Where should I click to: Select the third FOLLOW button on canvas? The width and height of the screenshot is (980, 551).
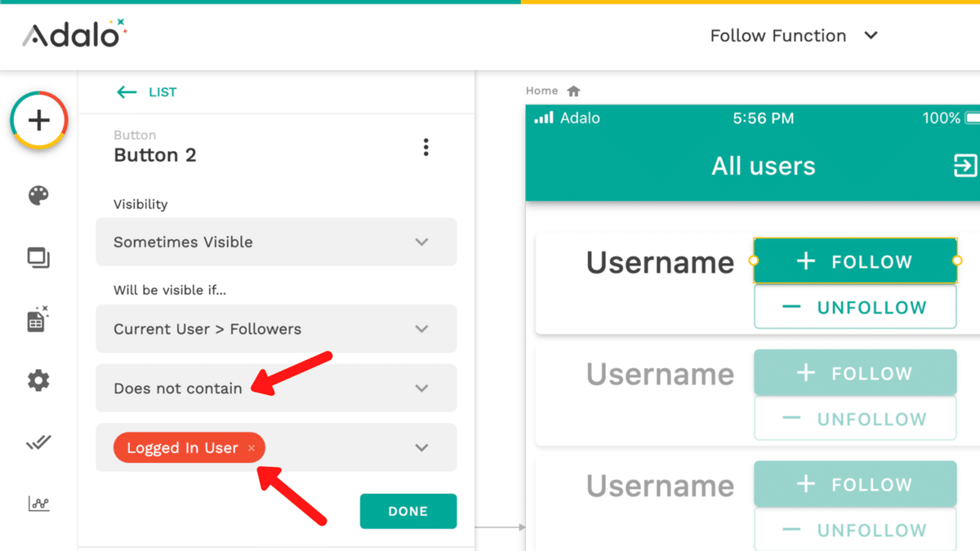[855, 484]
